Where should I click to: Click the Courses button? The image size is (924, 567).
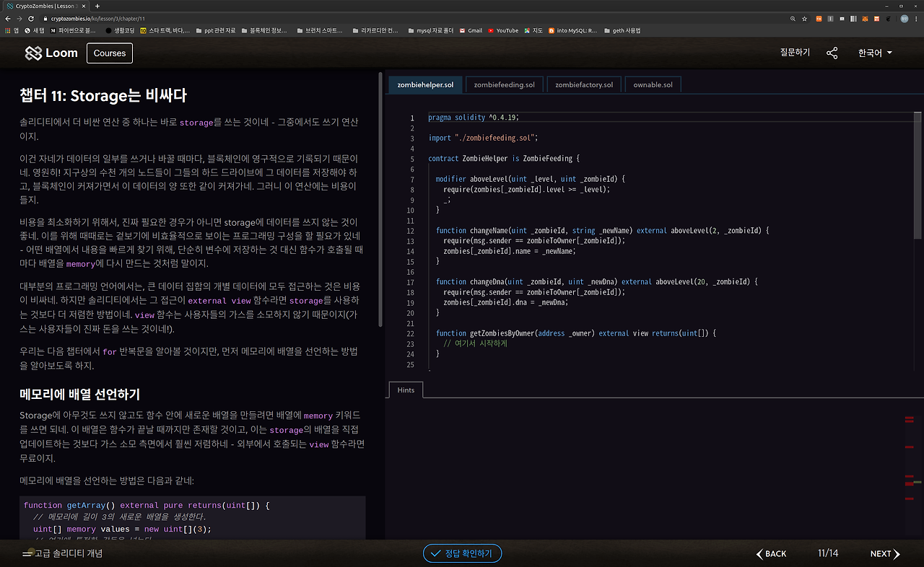tap(110, 53)
